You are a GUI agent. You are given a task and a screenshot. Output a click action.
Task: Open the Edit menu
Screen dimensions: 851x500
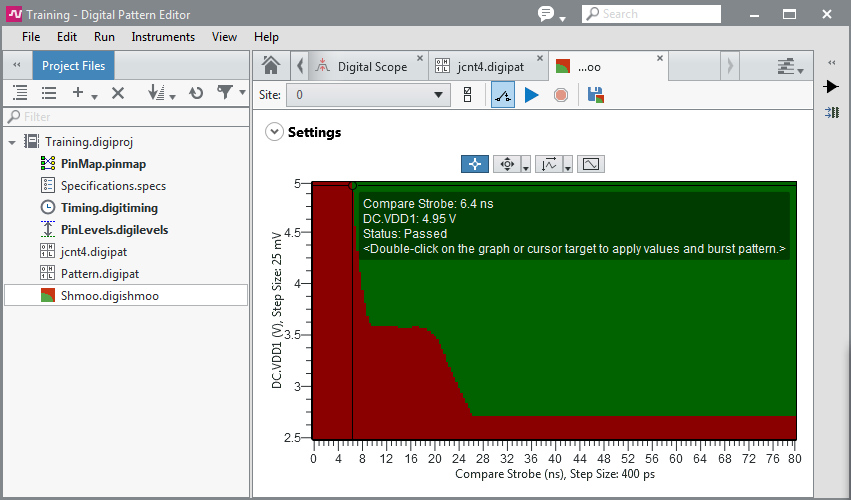tap(67, 37)
